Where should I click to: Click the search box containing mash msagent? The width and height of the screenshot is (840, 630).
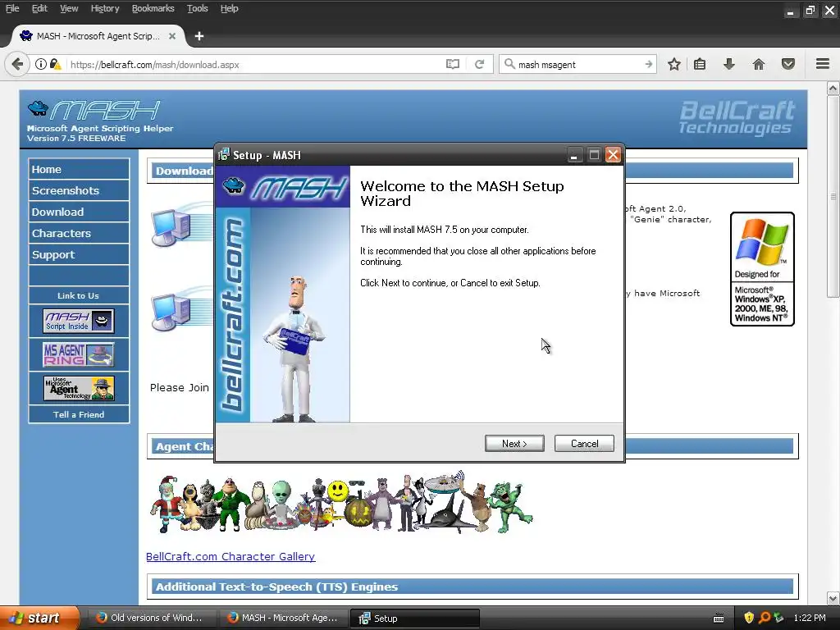pyautogui.click(x=578, y=64)
